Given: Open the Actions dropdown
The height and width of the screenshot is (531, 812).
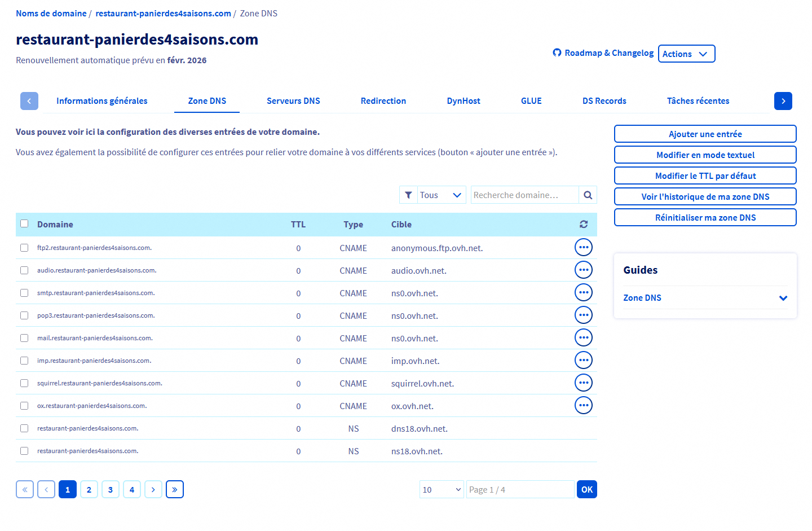Looking at the screenshot, I should click(686, 54).
